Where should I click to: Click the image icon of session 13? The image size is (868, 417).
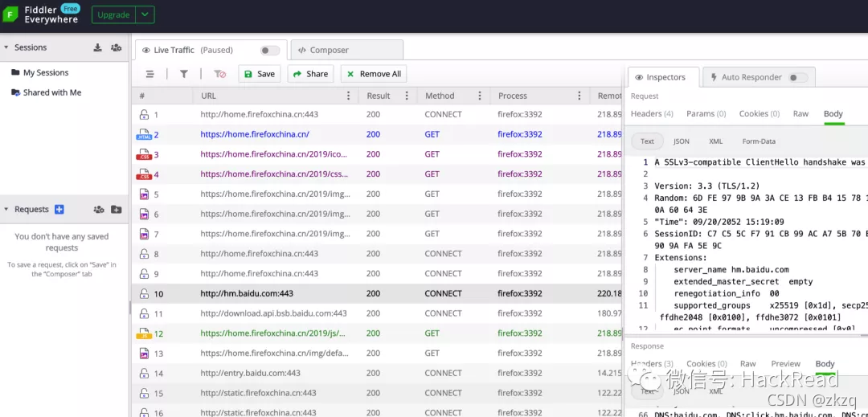pos(144,354)
